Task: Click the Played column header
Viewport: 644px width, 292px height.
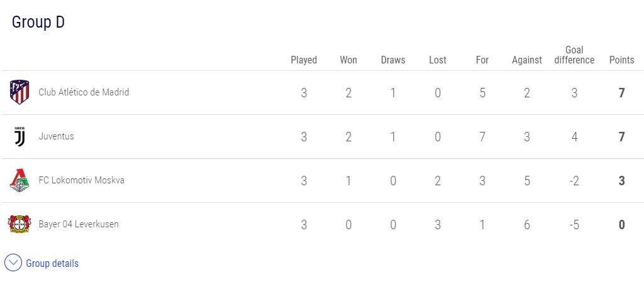Action: 304,60
